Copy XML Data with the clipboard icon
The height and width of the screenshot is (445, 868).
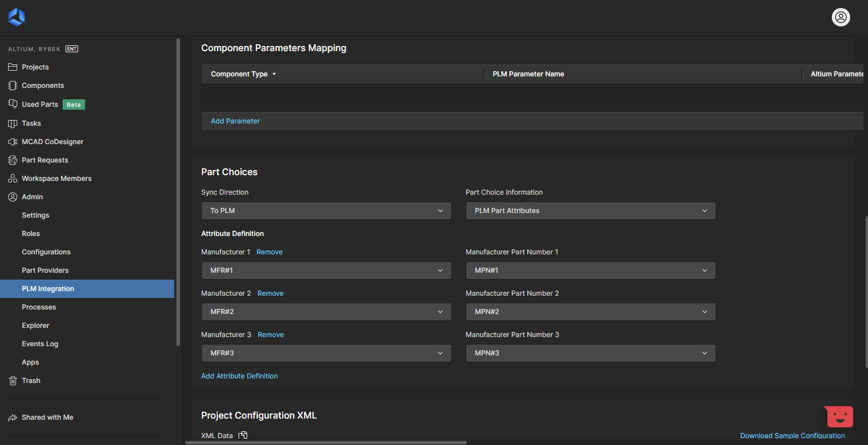coord(243,435)
